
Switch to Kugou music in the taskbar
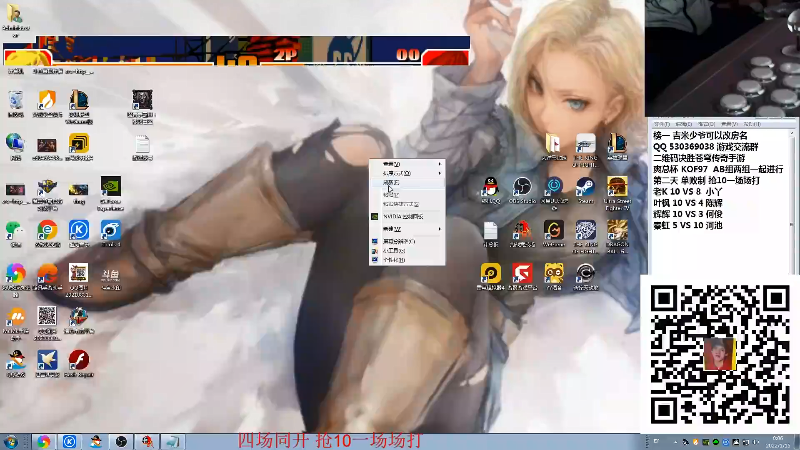click(69, 441)
